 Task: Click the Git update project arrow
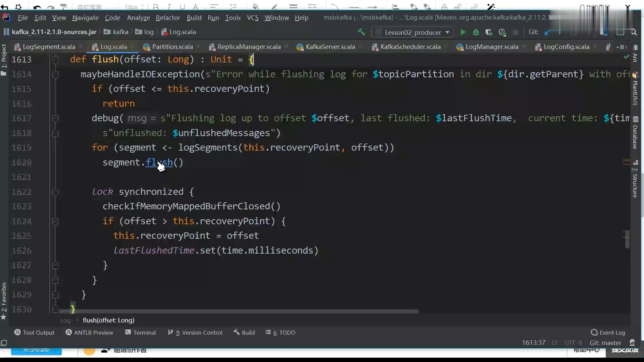tap(548, 32)
